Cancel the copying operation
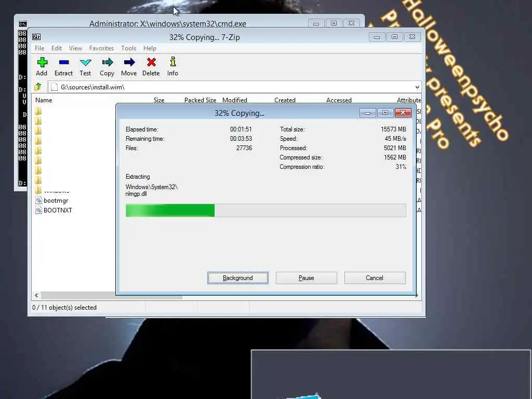 [x=375, y=278]
